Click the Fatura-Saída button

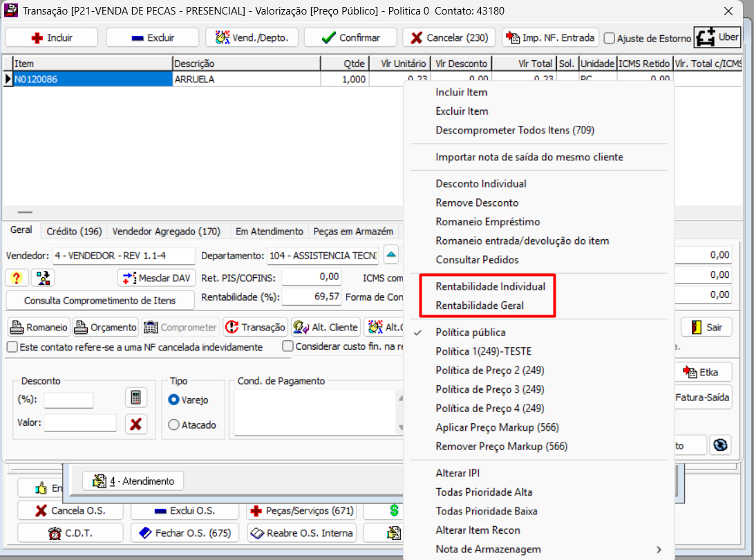(702, 398)
